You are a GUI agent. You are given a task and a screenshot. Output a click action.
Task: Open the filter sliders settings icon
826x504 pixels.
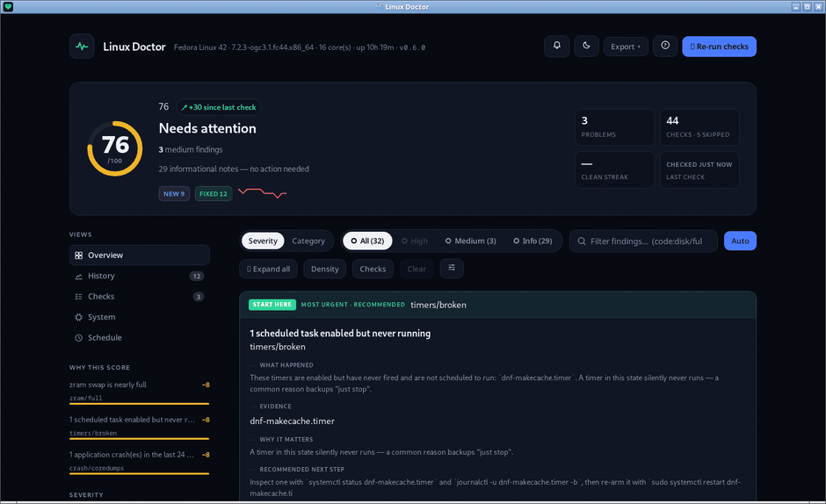[452, 268]
